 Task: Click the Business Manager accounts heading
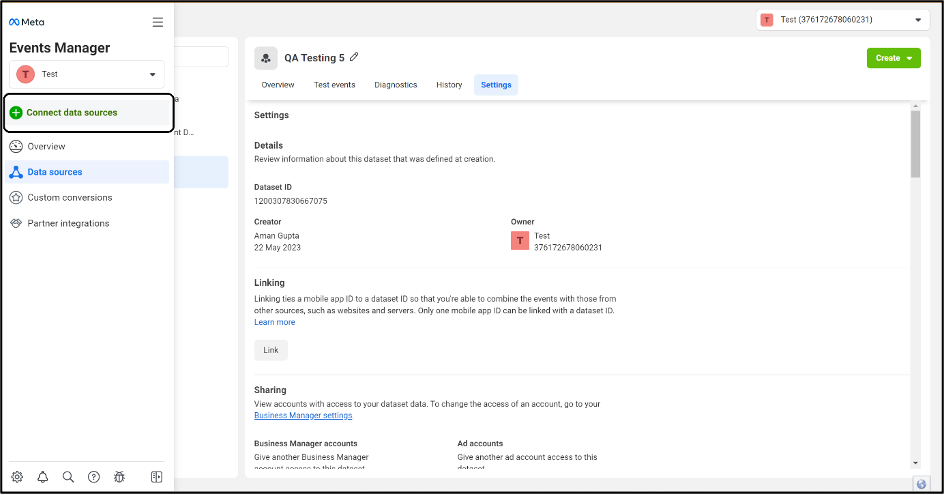306,444
